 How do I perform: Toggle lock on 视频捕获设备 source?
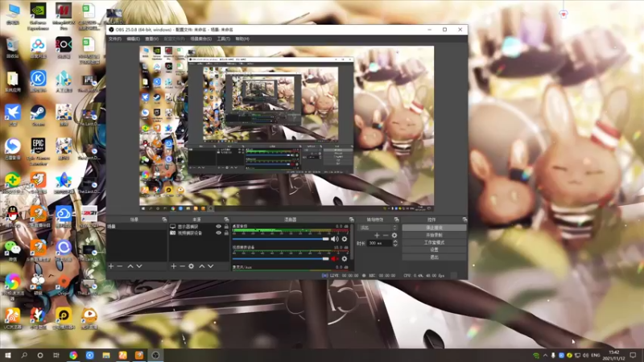[x=226, y=232]
